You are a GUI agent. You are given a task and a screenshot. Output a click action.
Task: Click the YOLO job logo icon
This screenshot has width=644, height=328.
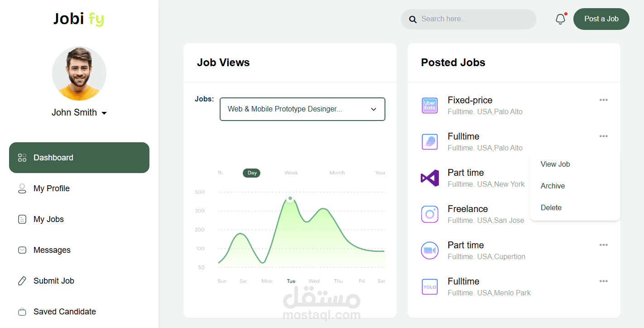pyautogui.click(x=429, y=287)
